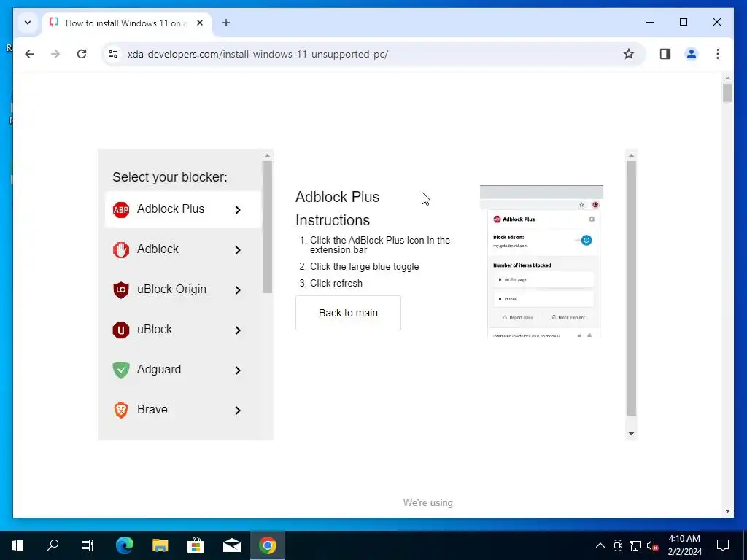Click blocker list scrollbar up arrow

coord(267,155)
